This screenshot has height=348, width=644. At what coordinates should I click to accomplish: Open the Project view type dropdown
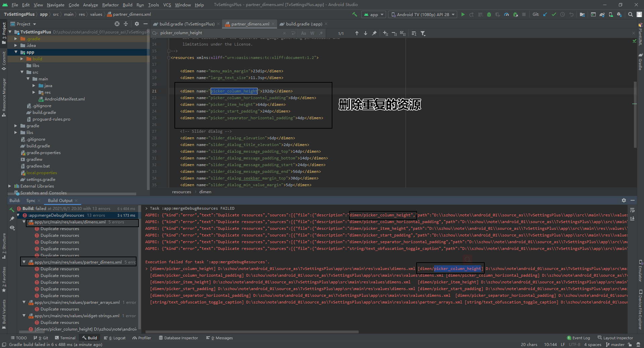(x=23, y=24)
